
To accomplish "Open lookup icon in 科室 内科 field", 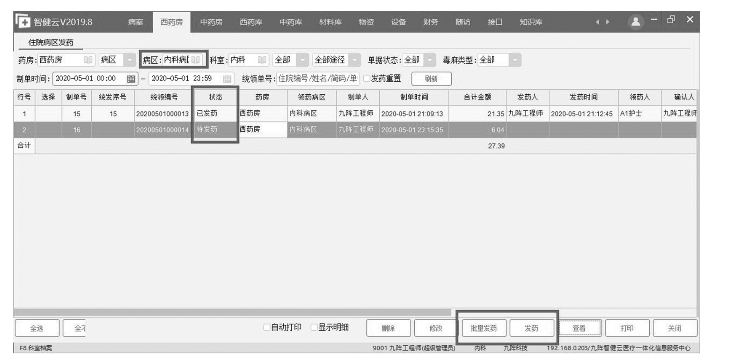I will 262,60.
